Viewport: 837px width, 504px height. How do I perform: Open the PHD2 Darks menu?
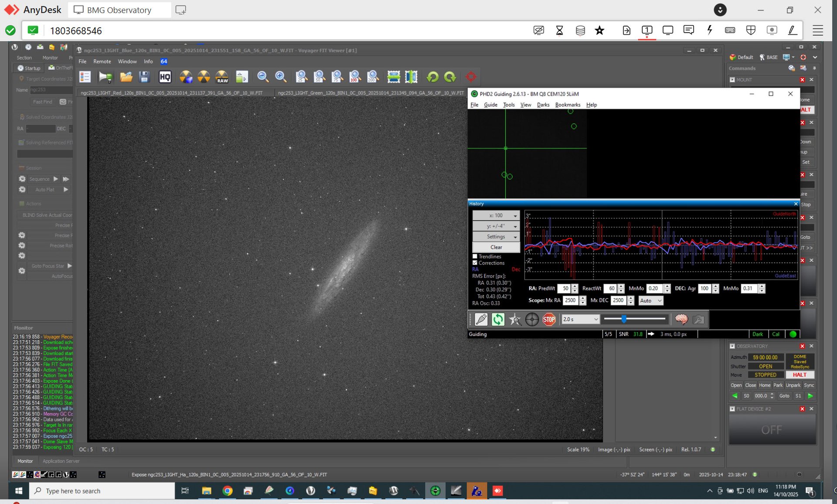click(543, 105)
